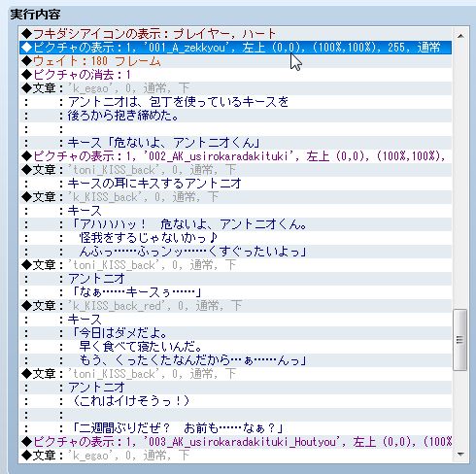Select the フキダシアイコンの表示 command line
Viewport: 476px width, 474px height.
tap(236, 34)
